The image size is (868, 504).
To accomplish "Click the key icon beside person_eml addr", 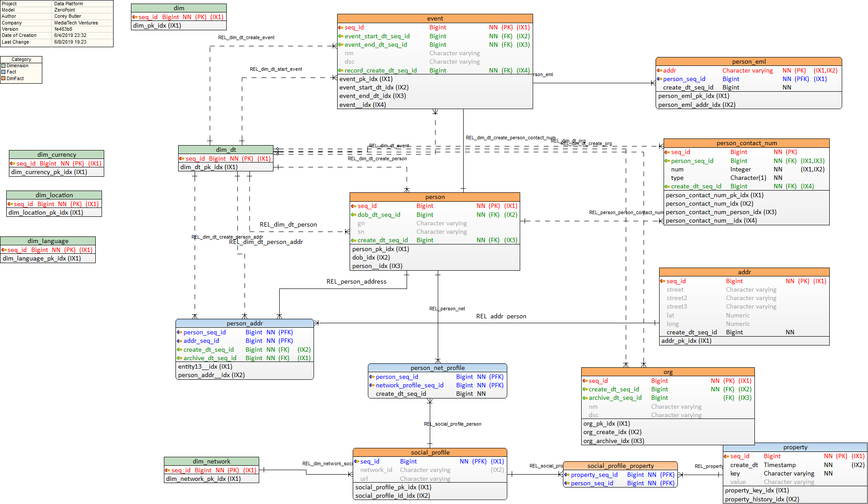I will click(x=659, y=70).
